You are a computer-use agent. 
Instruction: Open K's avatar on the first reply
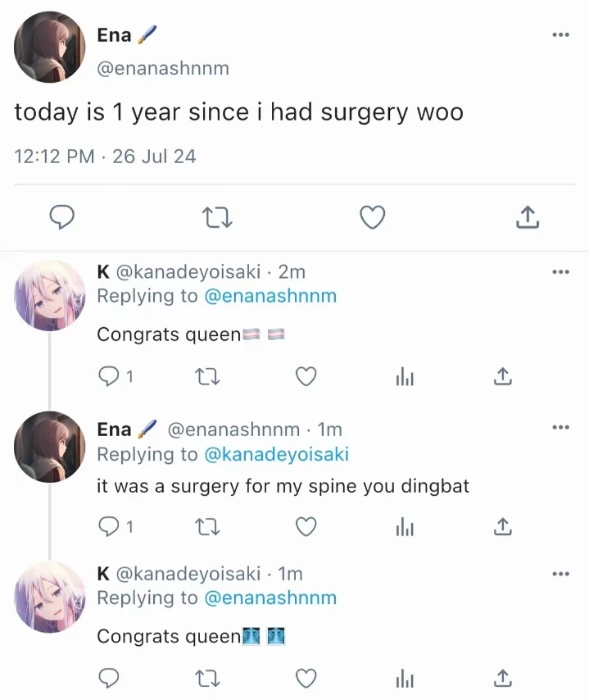click(50, 295)
